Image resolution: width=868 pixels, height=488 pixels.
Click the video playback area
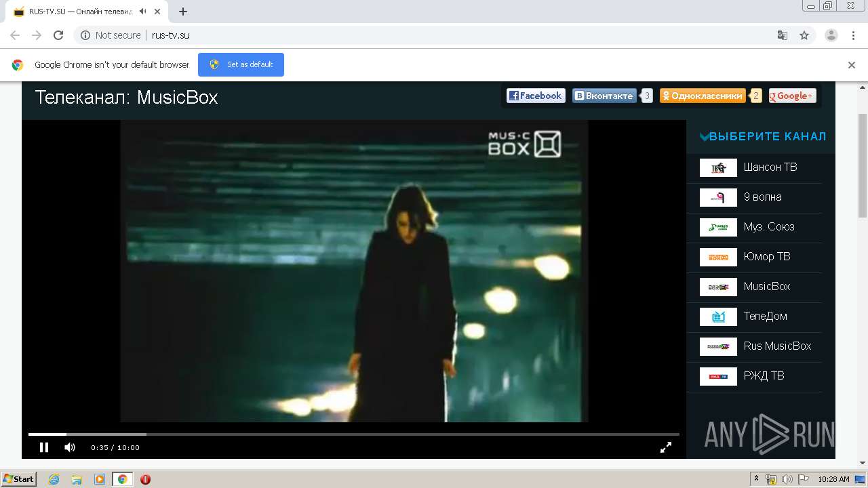[x=354, y=271]
